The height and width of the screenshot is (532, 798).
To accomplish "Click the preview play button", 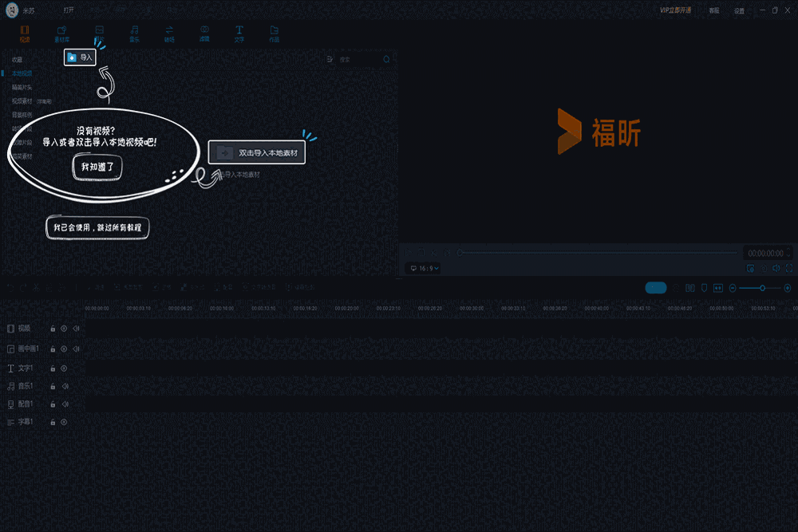I will [x=408, y=252].
